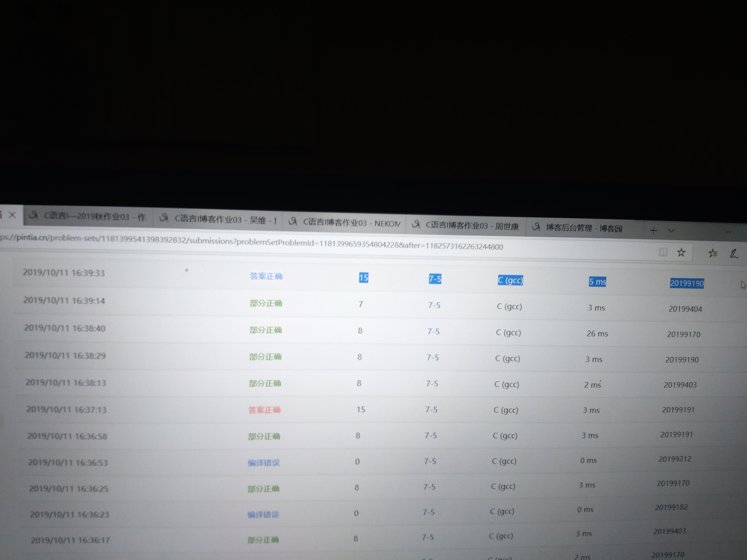Minimize the browser window
Screen dimensions: 747x560
pyautogui.click(x=728, y=232)
